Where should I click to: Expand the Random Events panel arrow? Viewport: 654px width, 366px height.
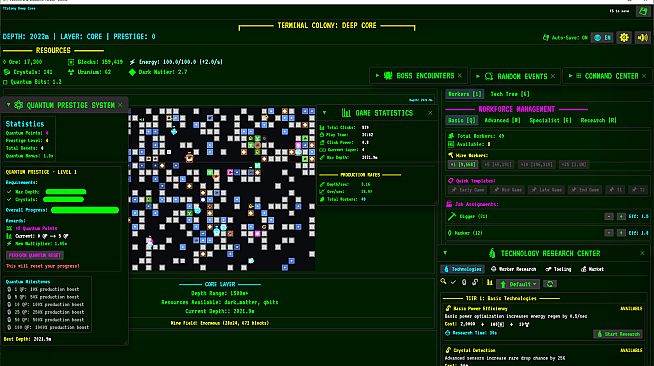(x=478, y=76)
